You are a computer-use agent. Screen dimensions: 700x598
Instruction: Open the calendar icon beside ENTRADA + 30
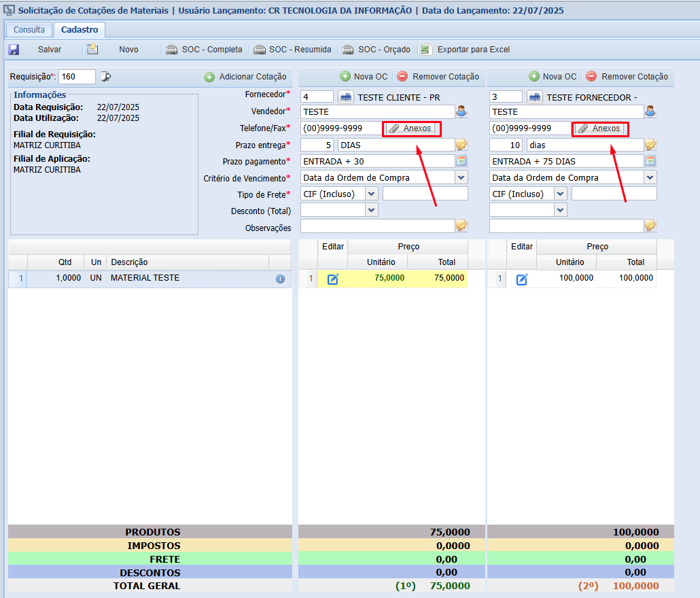pyautogui.click(x=461, y=161)
